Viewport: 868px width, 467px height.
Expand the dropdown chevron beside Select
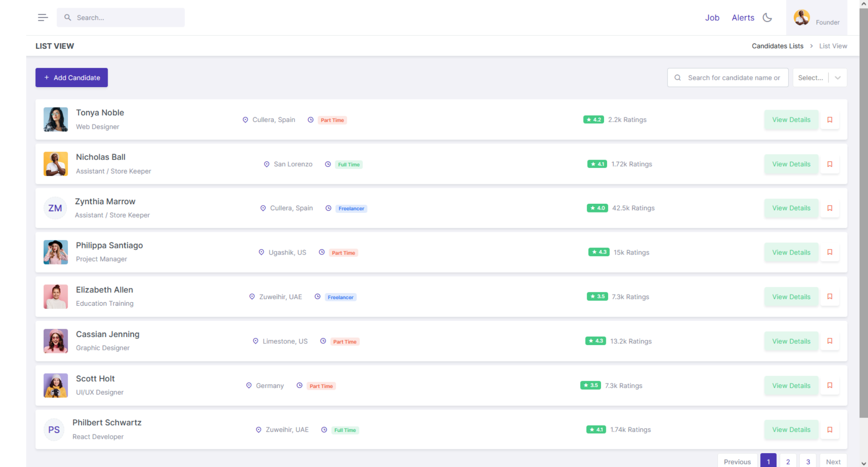click(x=838, y=77)
